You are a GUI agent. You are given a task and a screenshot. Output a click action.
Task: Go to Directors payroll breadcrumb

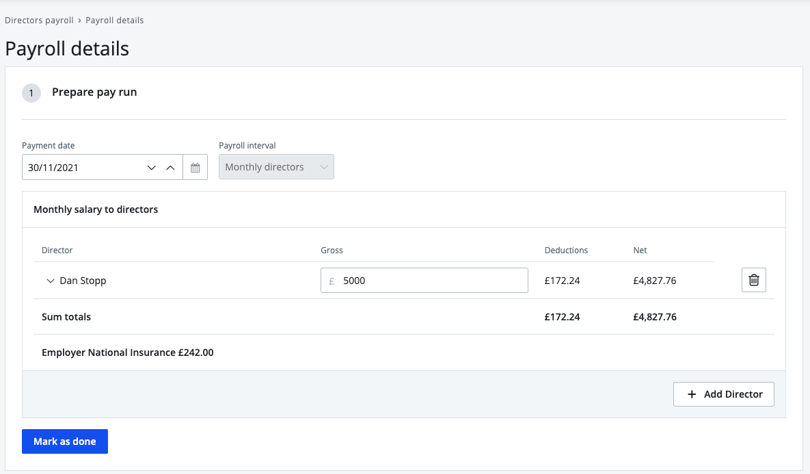39,20
